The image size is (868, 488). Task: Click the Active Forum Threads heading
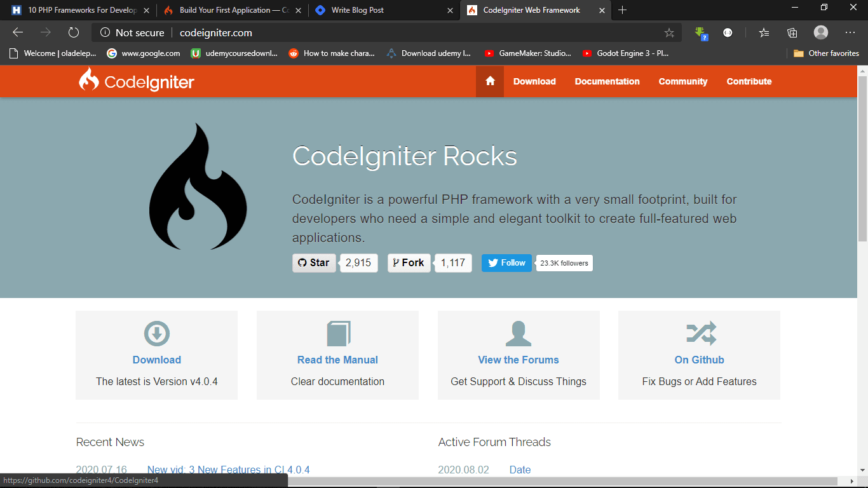494,442
